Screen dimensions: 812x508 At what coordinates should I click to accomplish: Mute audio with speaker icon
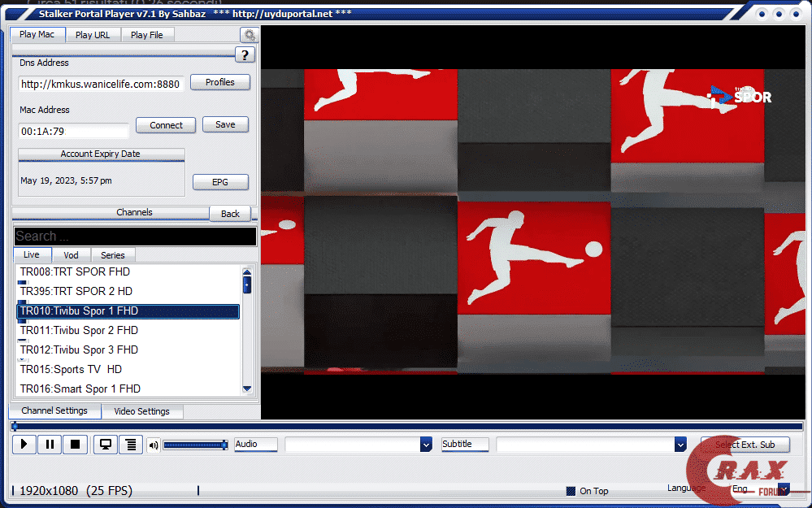coord(154,445)
